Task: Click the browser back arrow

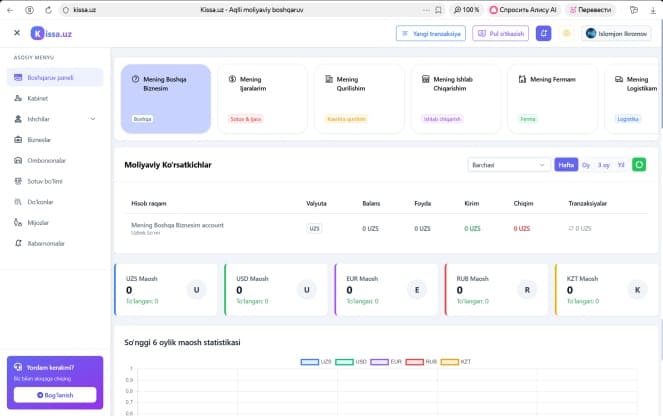Action: [x=10, y=10]
